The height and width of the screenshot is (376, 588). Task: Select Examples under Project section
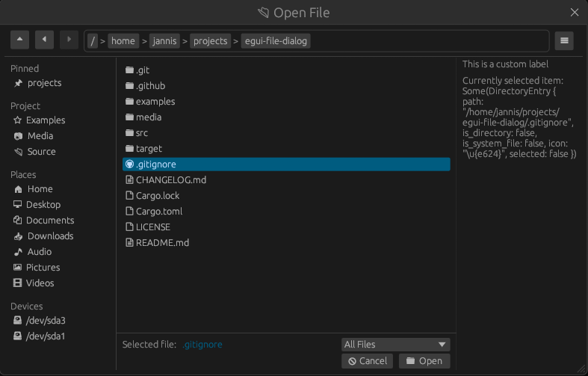pyautogui.click(x=45, y=120)
